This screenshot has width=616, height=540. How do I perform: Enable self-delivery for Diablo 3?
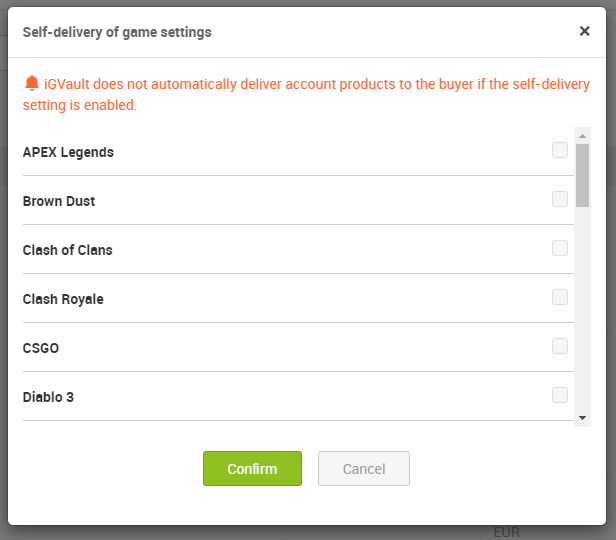[x=560, y=396]
